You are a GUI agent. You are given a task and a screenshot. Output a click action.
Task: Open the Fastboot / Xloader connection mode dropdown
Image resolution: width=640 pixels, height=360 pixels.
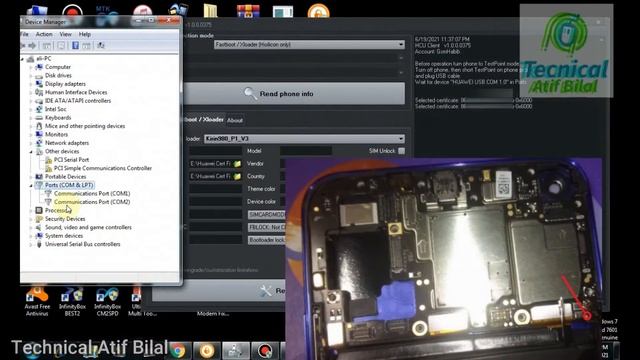click(x=309, y=44)
